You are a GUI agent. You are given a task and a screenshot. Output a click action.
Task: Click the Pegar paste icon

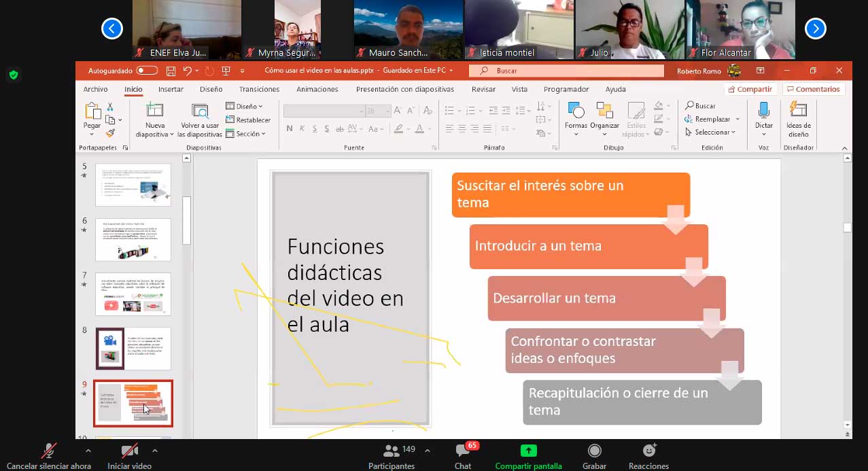click(92, 111)
